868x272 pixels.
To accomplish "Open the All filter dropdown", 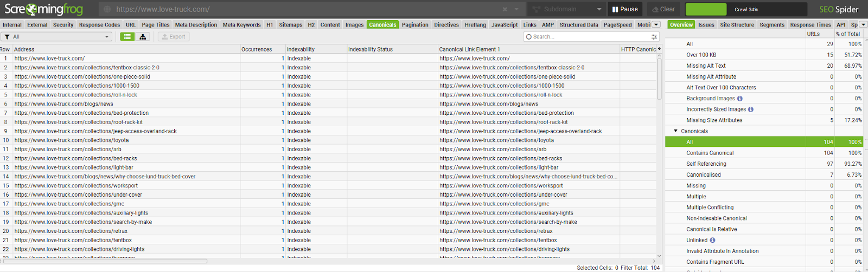I will [56, 37].
